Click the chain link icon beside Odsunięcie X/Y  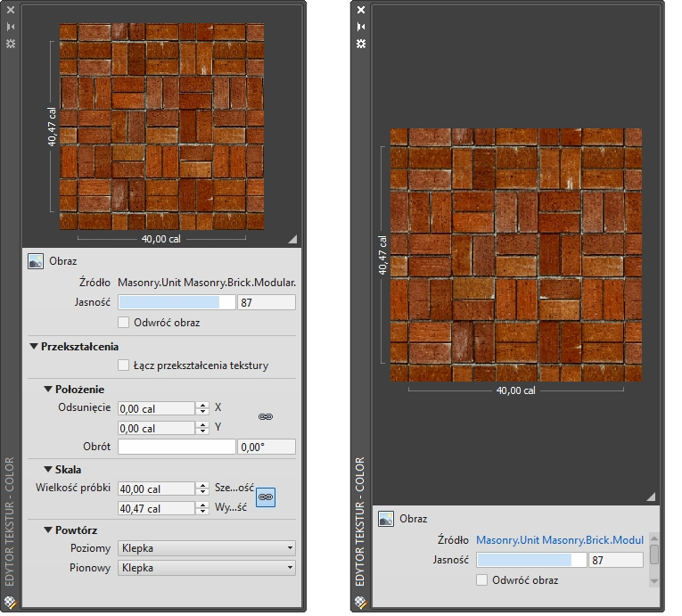pyautogui.click(x=265, y=416)
